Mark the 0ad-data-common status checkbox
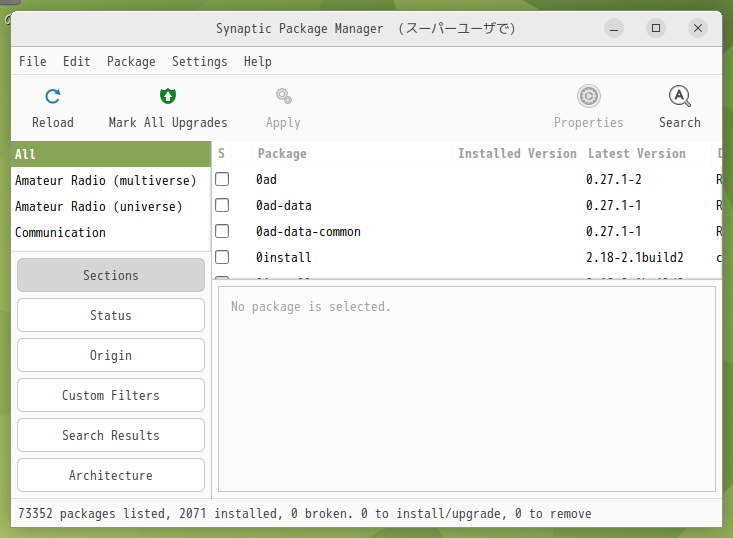733x538 pixels. (222, 231)
